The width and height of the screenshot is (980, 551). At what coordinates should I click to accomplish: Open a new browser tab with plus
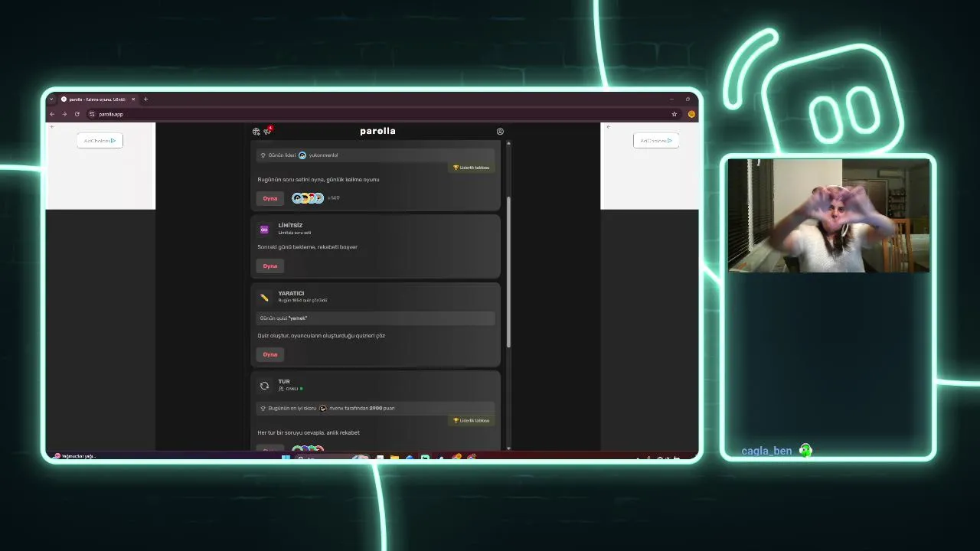click(x=145, y=99)
